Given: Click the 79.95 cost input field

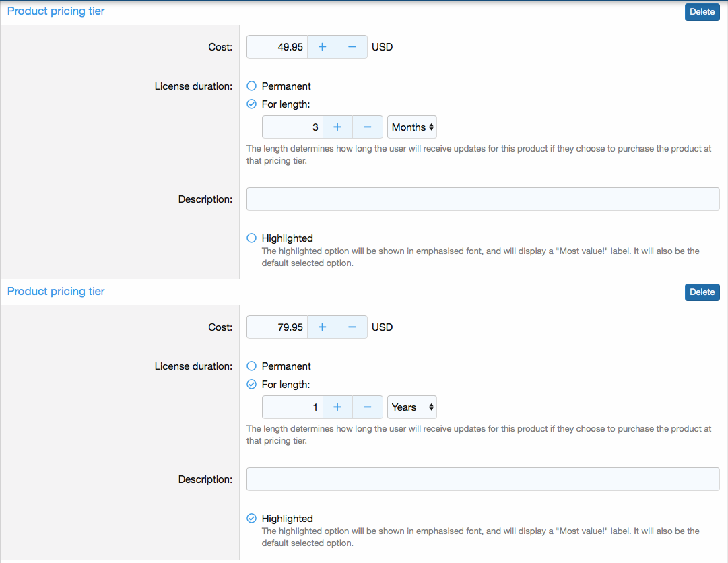Looking at the screenshot, I should tap(277, 327).
